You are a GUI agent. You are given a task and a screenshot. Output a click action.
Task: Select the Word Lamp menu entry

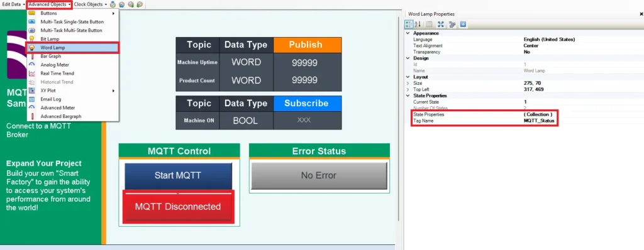pyautogui.click(x=73, y=48)
